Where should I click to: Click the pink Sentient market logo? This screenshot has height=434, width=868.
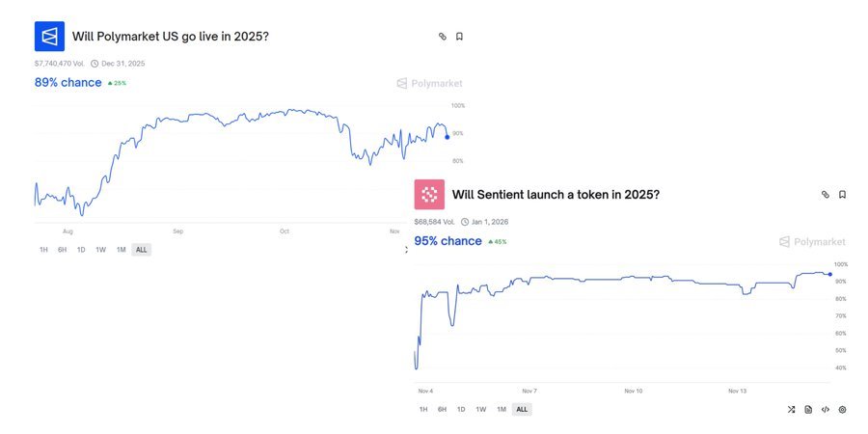coord(429,194)
